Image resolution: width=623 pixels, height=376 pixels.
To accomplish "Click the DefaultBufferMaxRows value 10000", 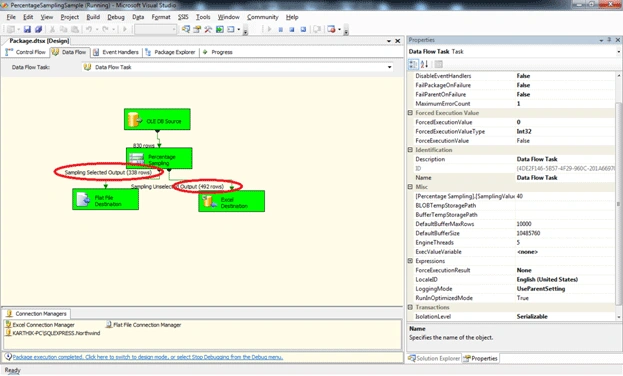I will (565, 224).
